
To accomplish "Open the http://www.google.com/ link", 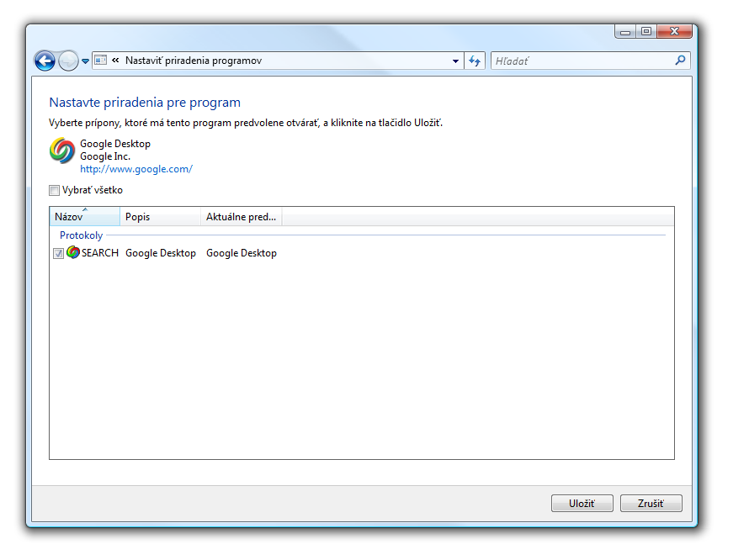I will (136, 169).
